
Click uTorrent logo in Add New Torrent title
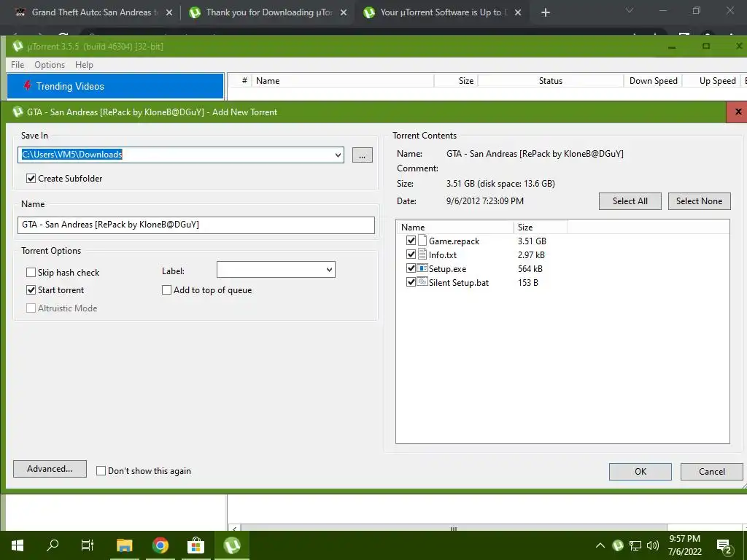18,112
